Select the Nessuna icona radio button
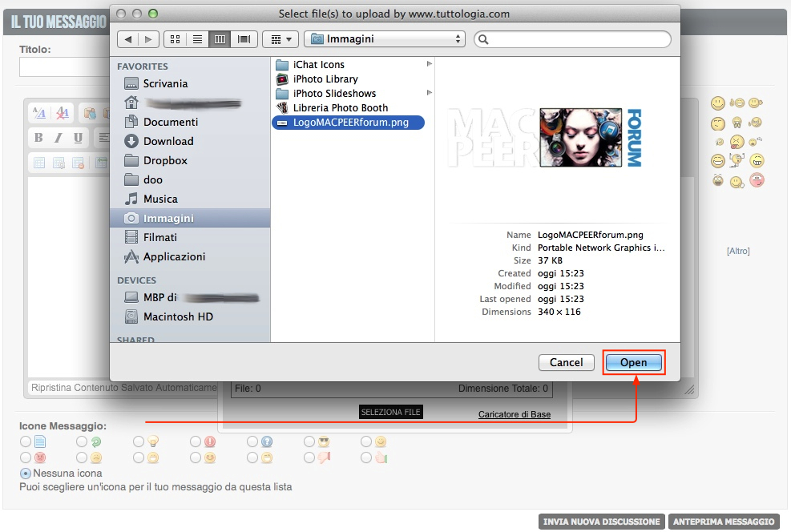Screen dimensions: 791x532 tap(25, 474)
